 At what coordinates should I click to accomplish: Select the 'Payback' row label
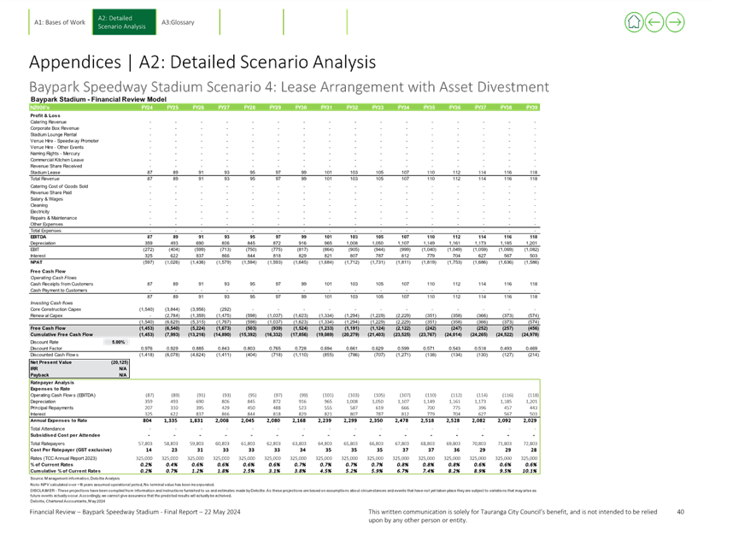[39, 375]
